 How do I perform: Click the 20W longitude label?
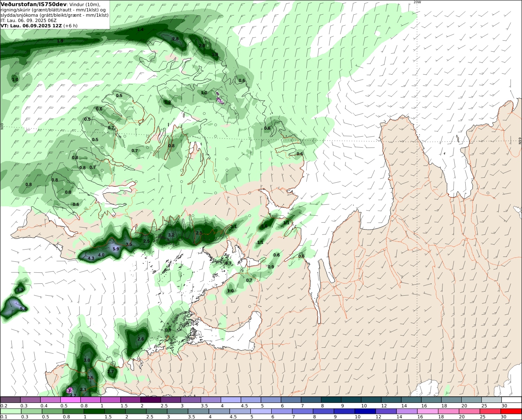(x=417, y=2)
